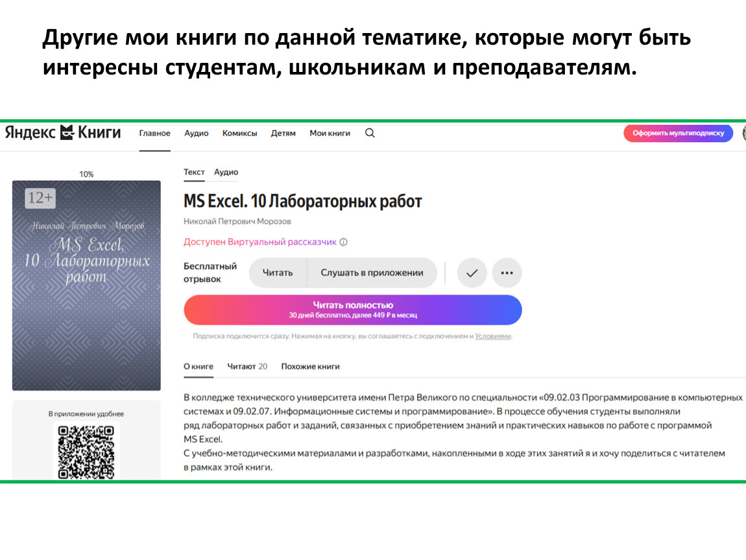
Task: Select the Текст format tab
Action: tap(194, 172)
